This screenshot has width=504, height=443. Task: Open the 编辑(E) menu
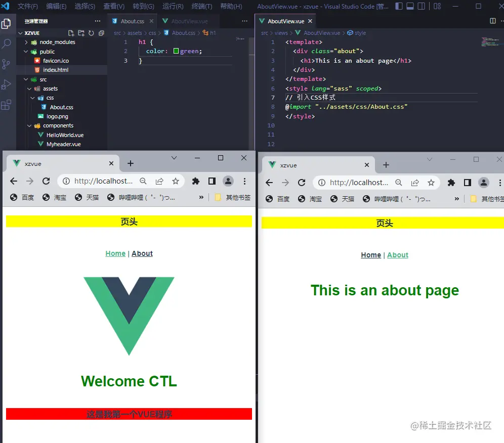(56, 6)
